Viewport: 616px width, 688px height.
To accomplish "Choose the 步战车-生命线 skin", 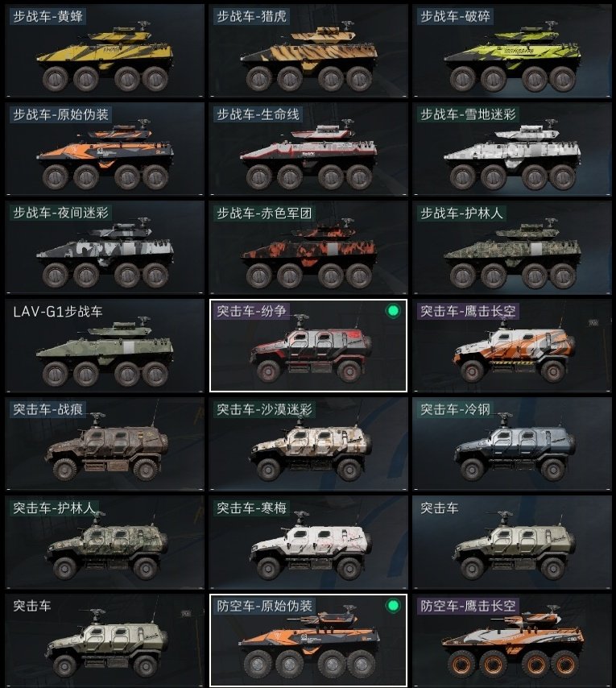I will click(308, 149).
